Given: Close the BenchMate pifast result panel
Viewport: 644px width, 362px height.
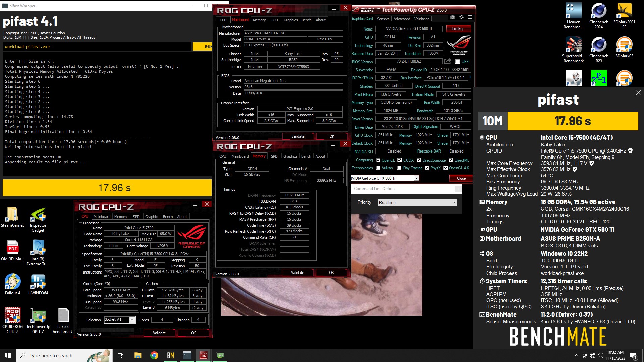Looking at the screenshot, I should tap(638, 93).
